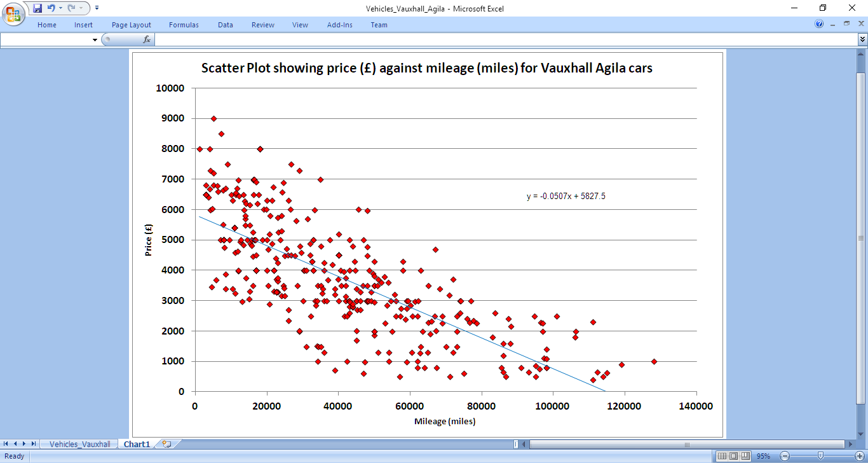Screen dimensions: 868x463
Task: Click the zoom slider handle
Action: 821,456
